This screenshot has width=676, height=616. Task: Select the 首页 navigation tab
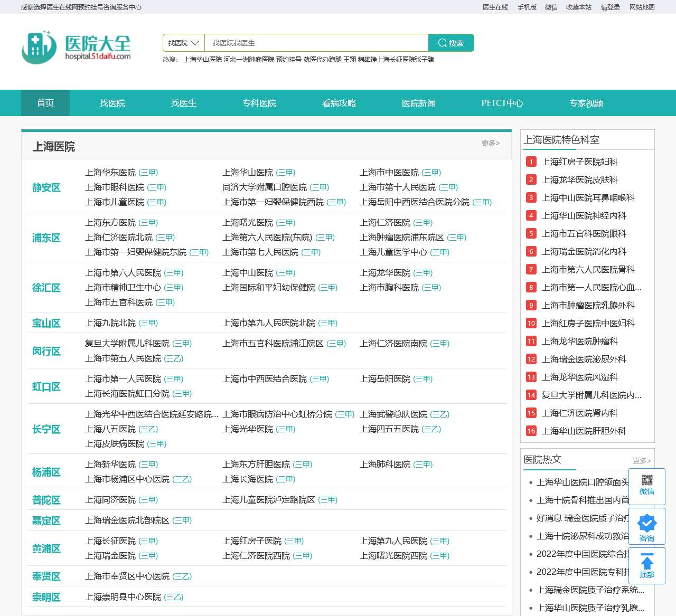[45, 103]
